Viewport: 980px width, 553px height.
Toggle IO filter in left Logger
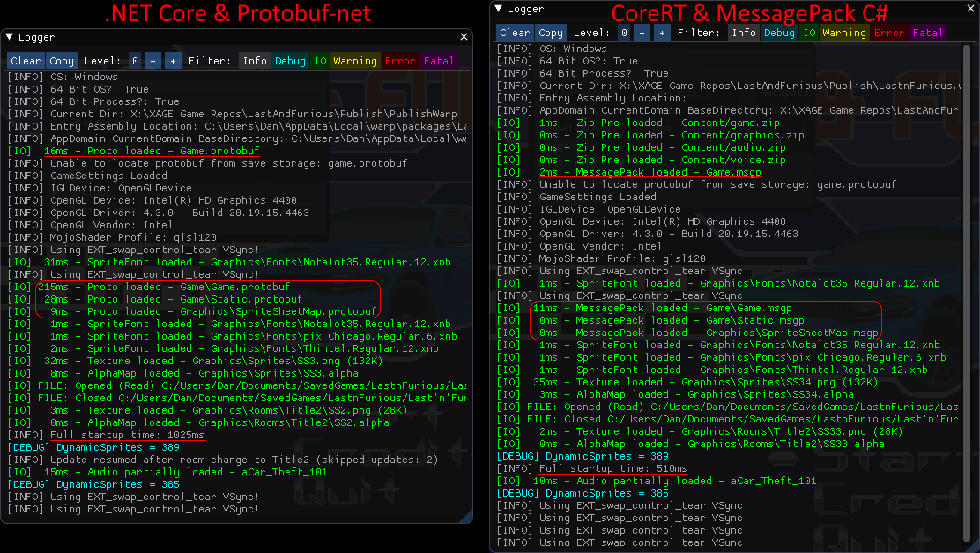(x=320, y=61)
